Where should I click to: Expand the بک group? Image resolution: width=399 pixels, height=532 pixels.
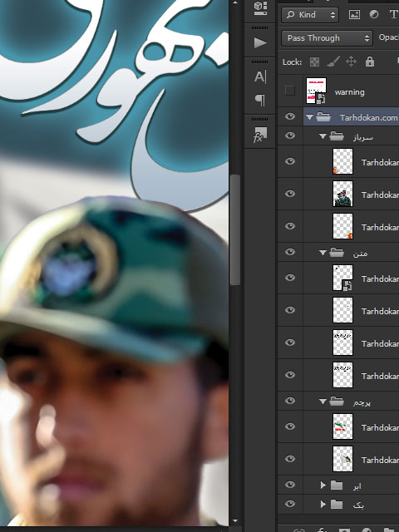click(x=323, y=505)
